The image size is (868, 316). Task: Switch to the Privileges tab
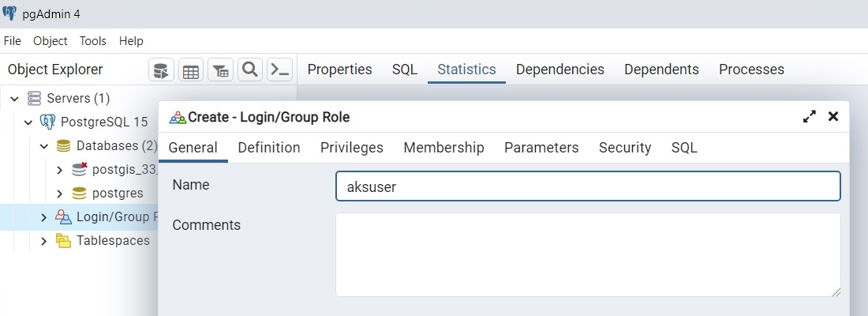(x=352, y=148)
